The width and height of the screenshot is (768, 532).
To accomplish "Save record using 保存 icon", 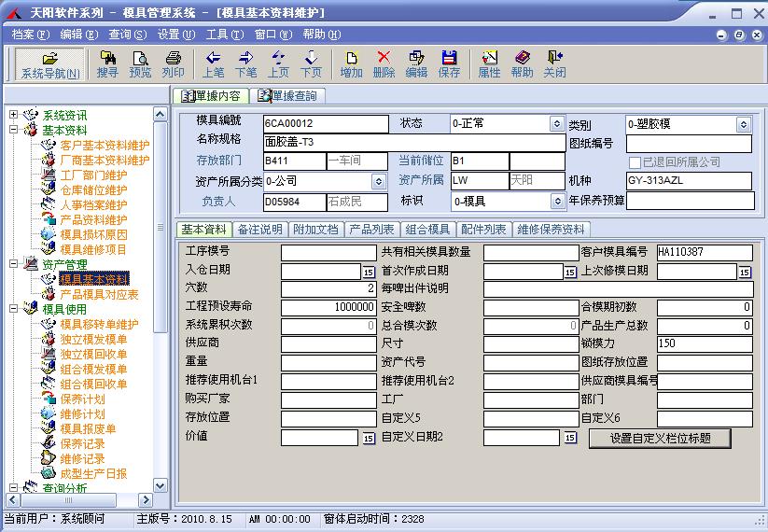I will click(449, 63).
